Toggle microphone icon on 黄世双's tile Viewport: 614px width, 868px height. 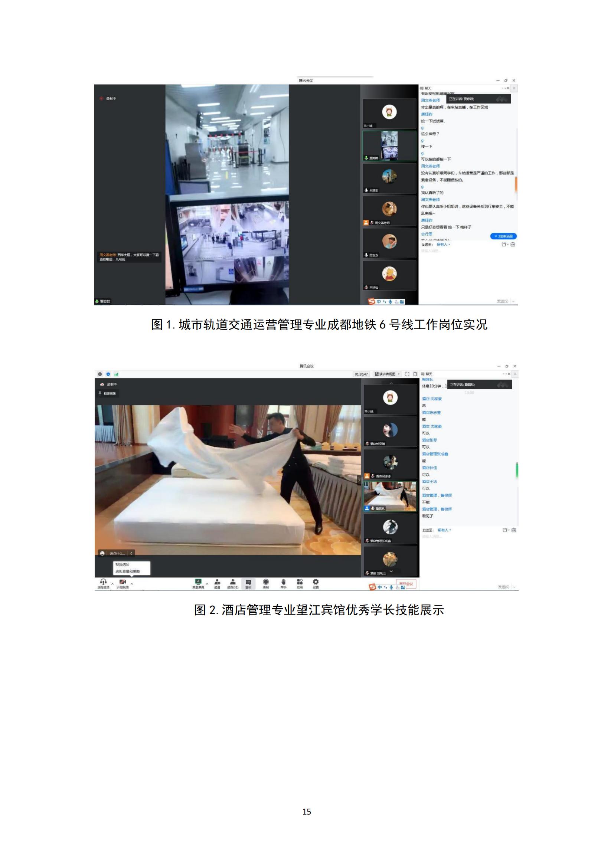366,255
